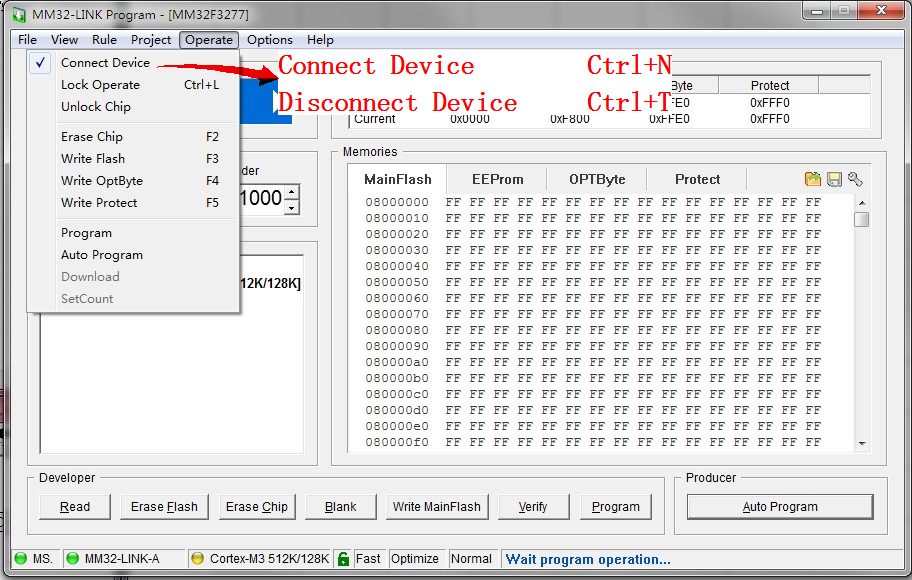Viewport: 912px width, 580px height.
Task: Click the green MM32-LINK-A status icon
Action: coord(70,559)
